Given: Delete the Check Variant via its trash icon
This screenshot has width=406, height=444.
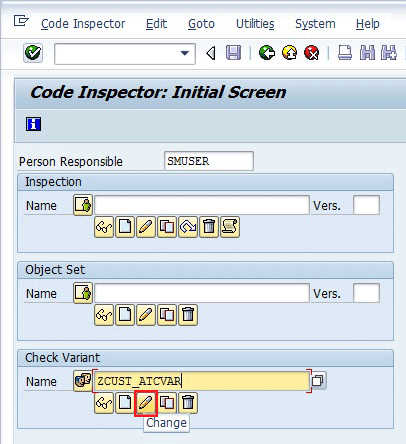Looking at the screenshot, I should 188,403.
